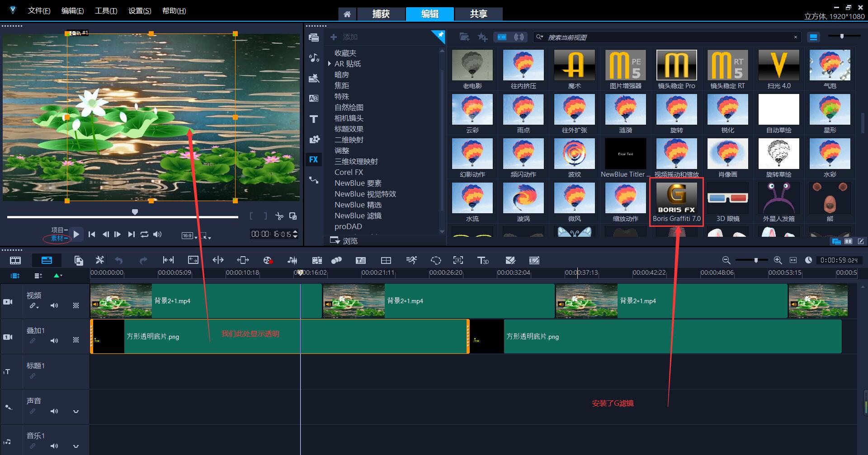
Task: Click the 添加 button in library
Action: tap(344, 37)
